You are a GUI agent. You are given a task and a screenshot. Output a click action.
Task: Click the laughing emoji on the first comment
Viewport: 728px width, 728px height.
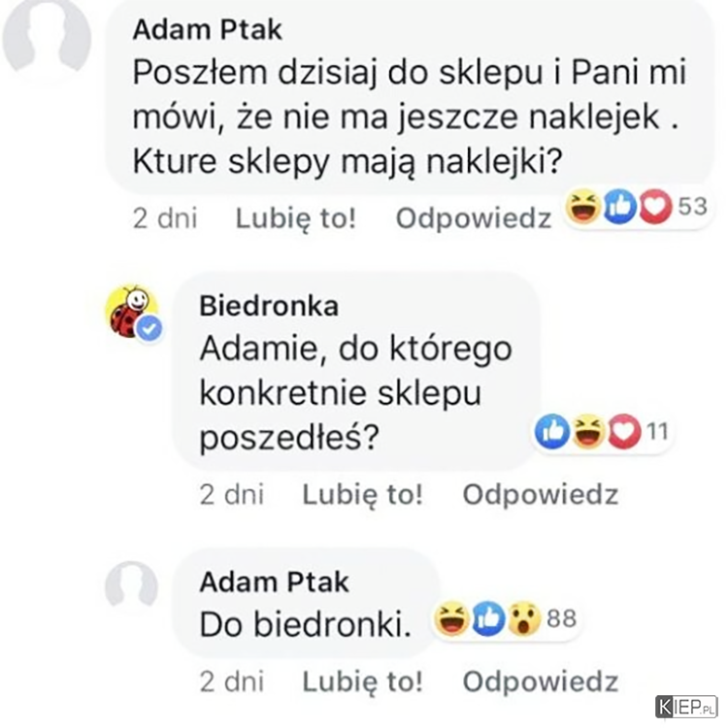tap(583, 206)
